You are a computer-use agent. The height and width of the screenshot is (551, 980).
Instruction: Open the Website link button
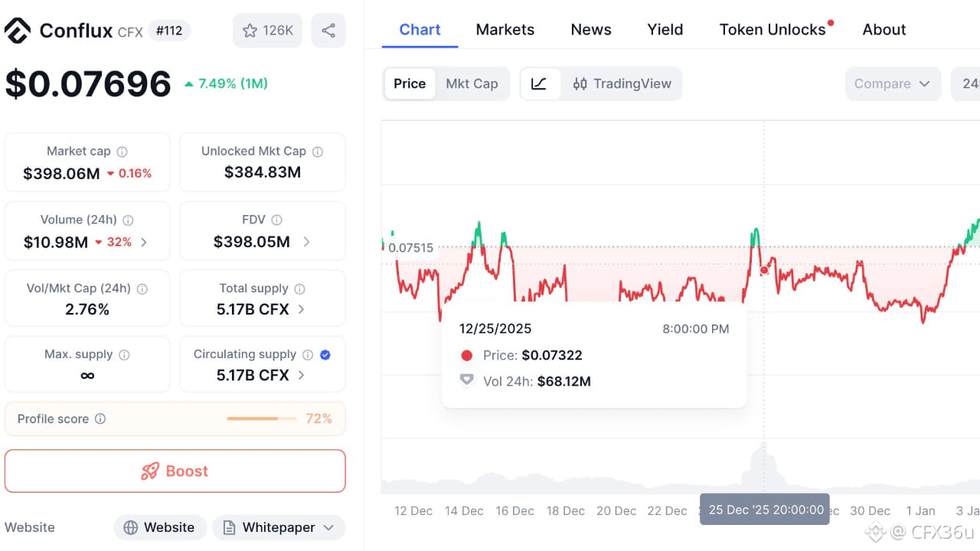(160, 527)
